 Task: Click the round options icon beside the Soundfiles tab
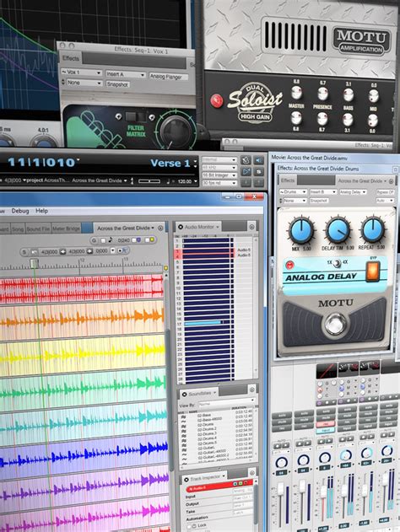[x=251, y=390]
